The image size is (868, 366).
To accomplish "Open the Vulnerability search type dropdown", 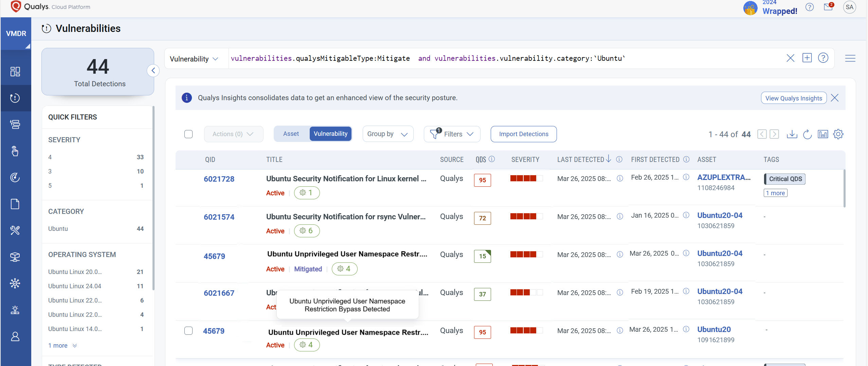I will click(194, 59).
